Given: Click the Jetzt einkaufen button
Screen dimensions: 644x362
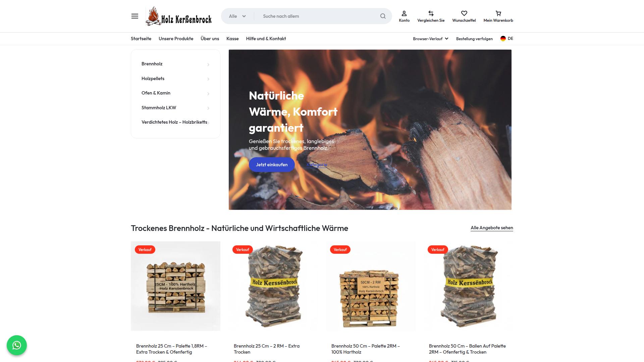Looking at the screenshot, I should (x=272, y=165).
